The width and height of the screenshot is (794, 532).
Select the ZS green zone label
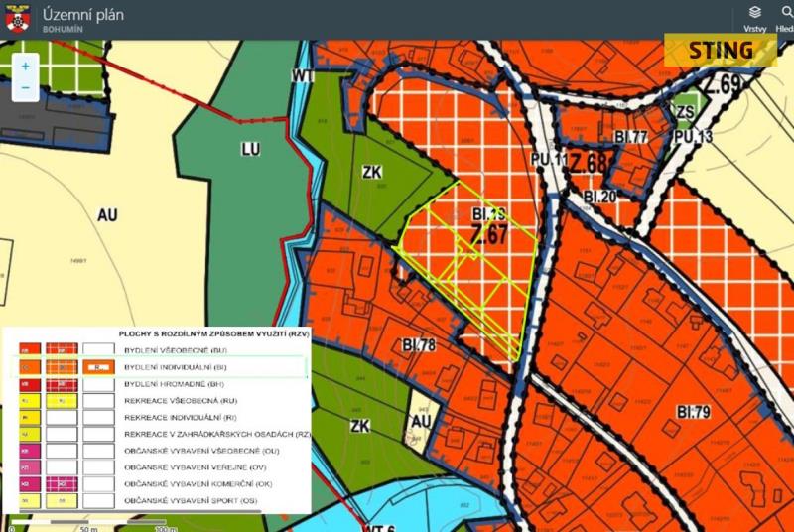tap(685, 111)
